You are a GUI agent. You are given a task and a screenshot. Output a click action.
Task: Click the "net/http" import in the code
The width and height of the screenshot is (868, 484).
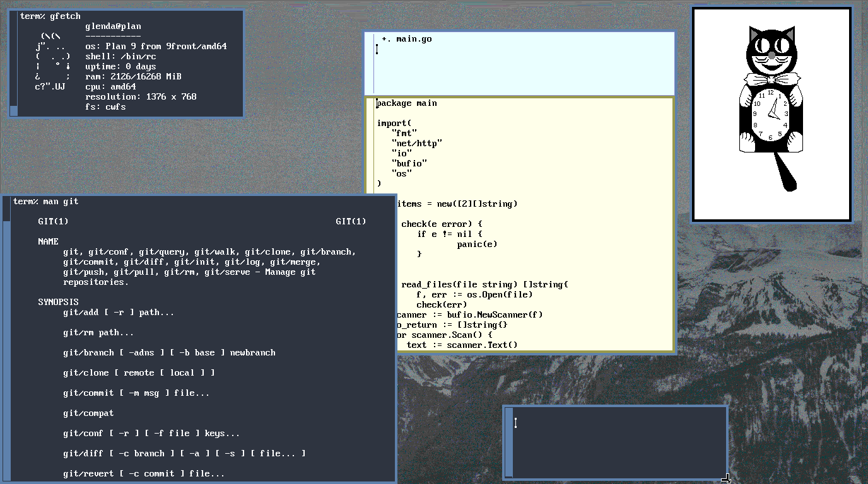(x=416, y=143)
